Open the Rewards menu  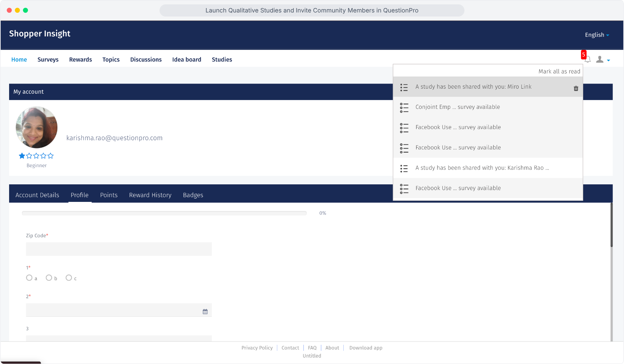pyautogui.click(x=81, y=60)
